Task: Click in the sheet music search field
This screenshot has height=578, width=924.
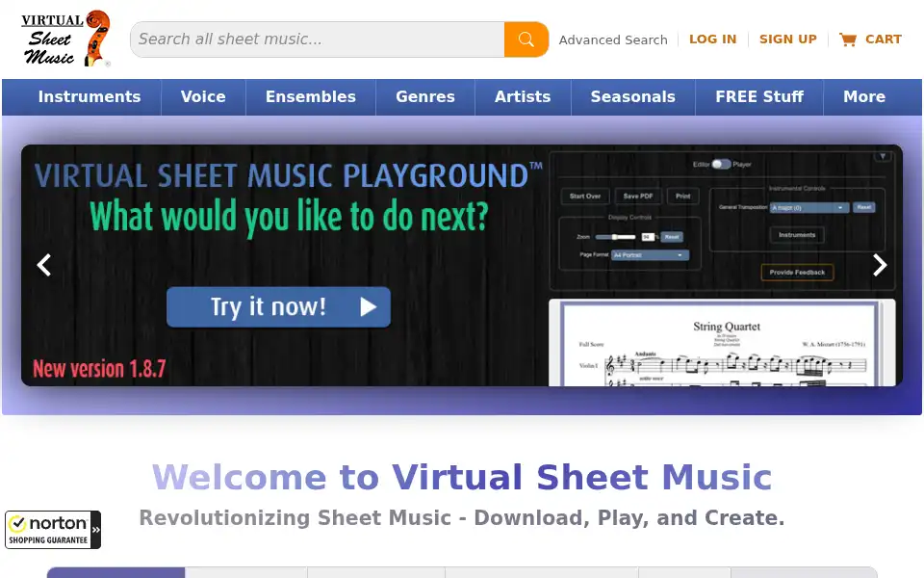Action: [x=317, y=39]
